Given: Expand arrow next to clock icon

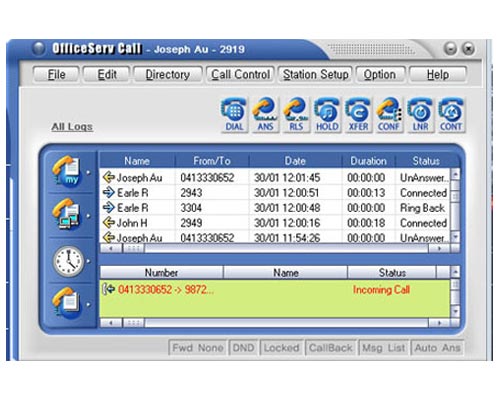Looking at the screenshot, I should point(88,261).
